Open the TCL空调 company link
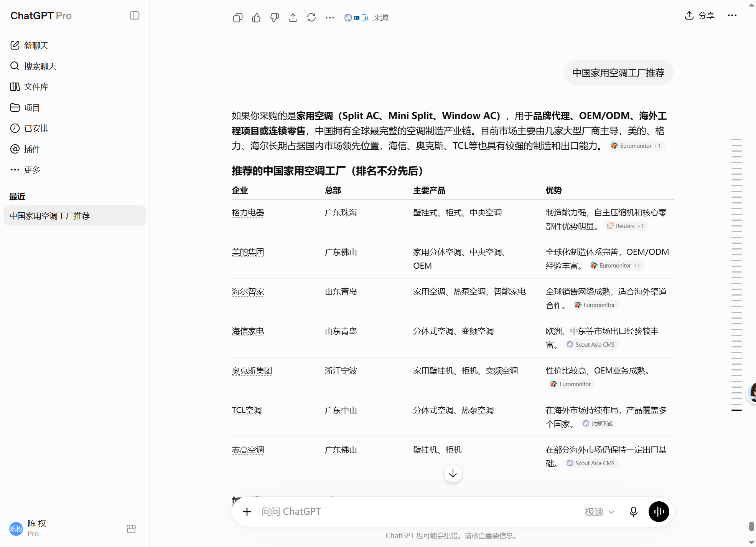Screen dimensions: 756x547 tap(247, 410)
